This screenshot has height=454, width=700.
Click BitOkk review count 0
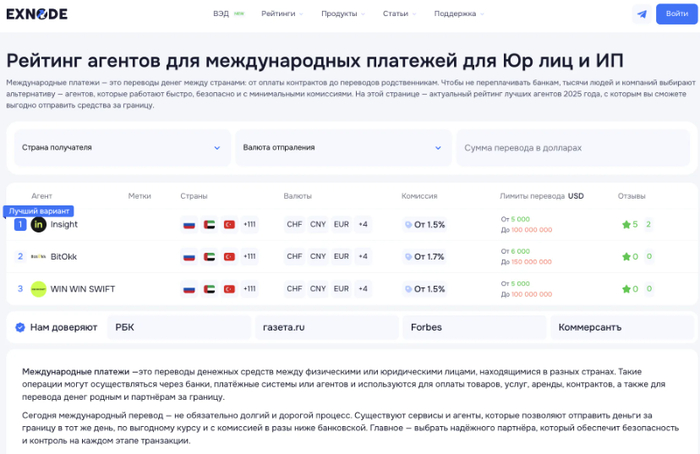tap(649, 257)
